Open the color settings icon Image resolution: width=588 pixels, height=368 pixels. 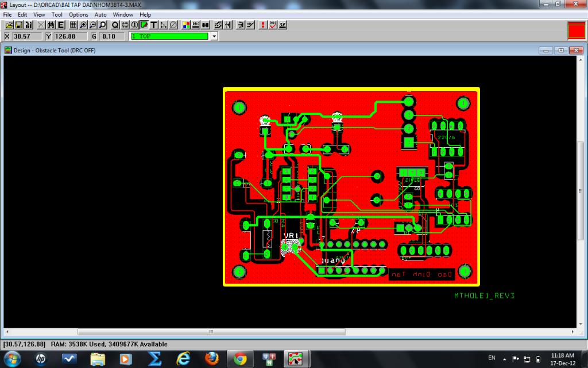186,25
